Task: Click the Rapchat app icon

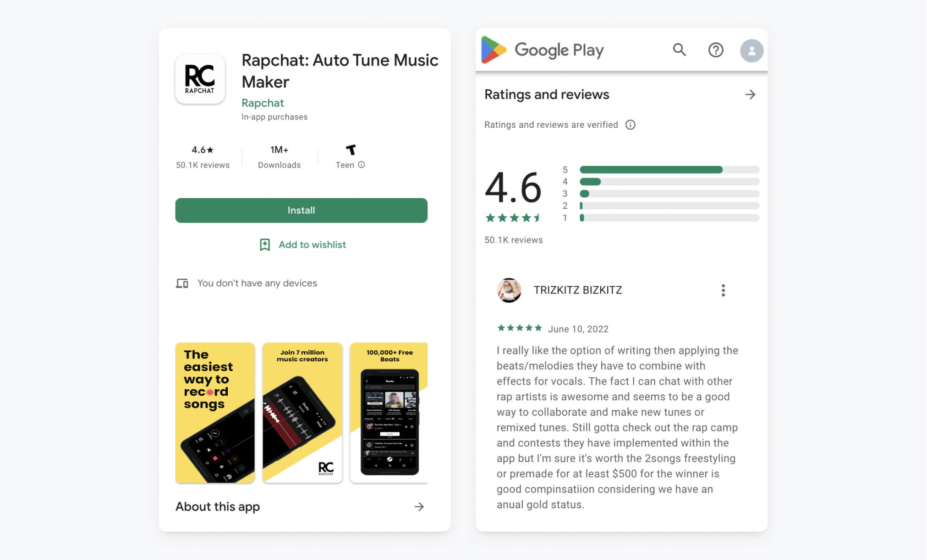Action: (x=201, y=78)
